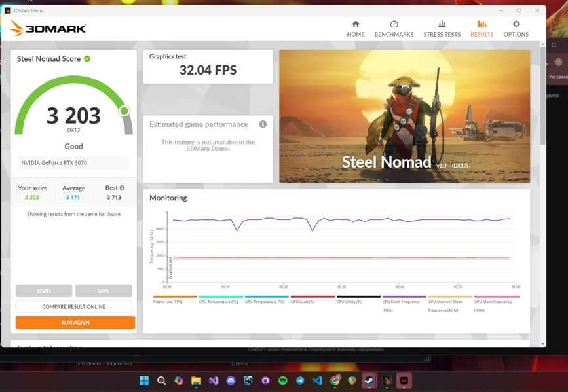Screen dimensions: 568x392
Task: Go to the OPTIONS tab label
Action: 516,35
